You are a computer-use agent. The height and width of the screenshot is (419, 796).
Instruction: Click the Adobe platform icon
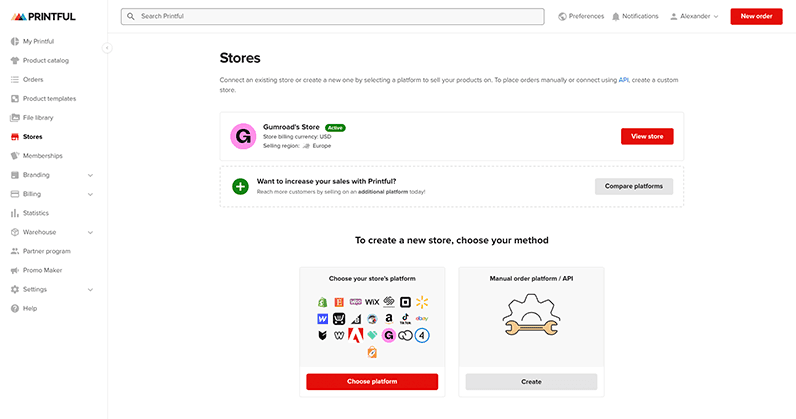[355, 335]
